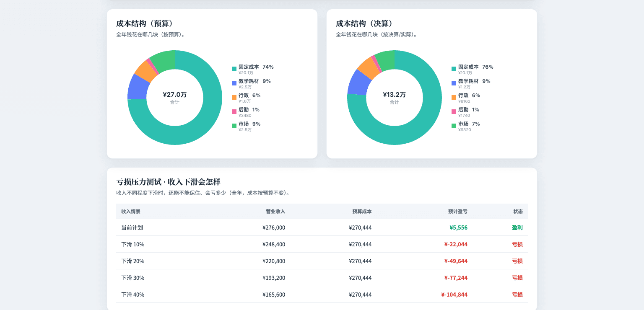Image resolution: width=644 pixels, height=310 pixels.
Task: Select the 市场 7% legend label
Action: point(469,124)
